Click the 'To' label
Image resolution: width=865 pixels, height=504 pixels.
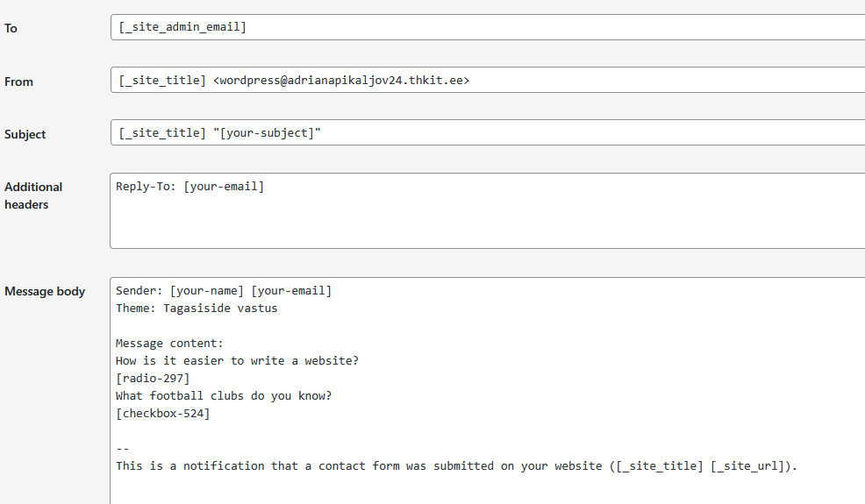pos(11,28)
